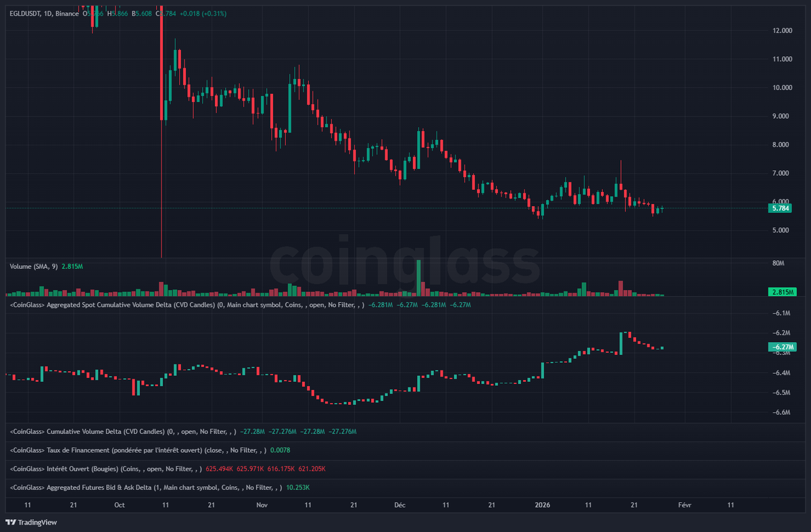Click the 12.000 price scale label
Image resolution: width=811 pixels, height=532 pixels.
[783, 30]
